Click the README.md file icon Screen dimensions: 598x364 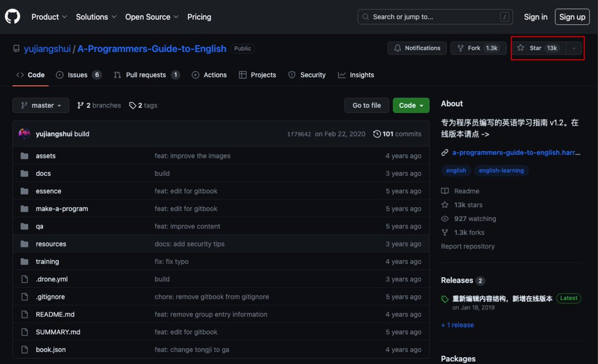(24, 315)
